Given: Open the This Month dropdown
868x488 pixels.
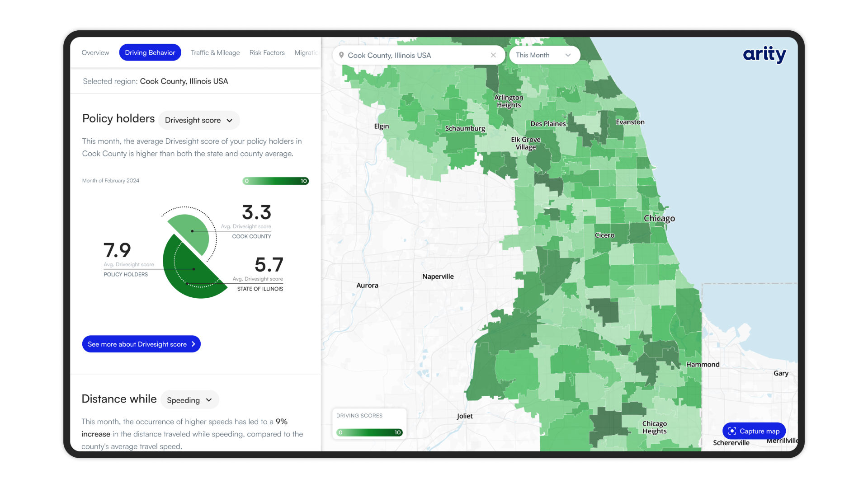Looking at the screenshot, I should (544, 55).
